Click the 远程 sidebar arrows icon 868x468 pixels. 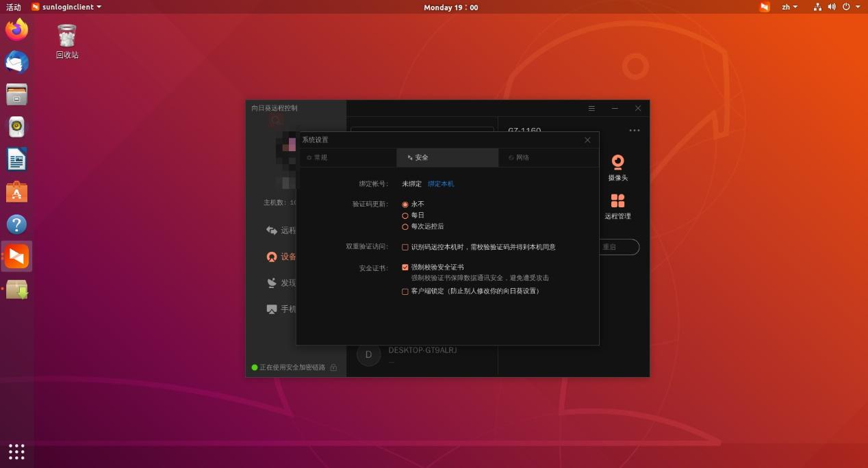(272, 231)
